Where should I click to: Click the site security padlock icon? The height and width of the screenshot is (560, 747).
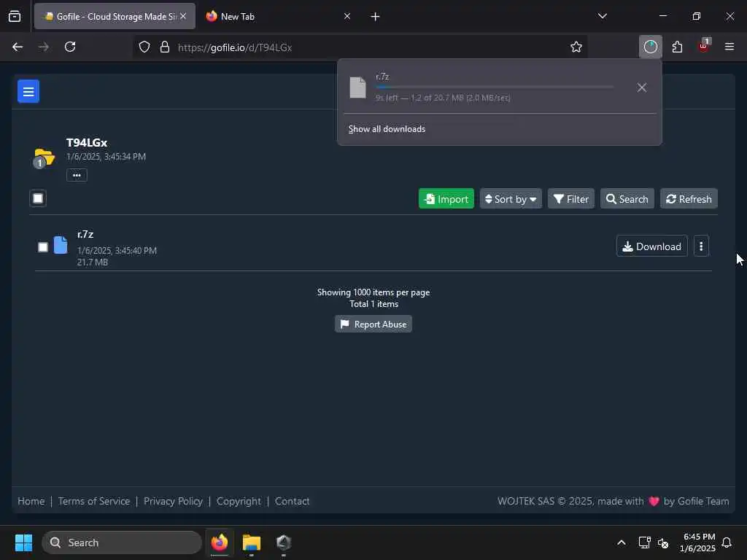coord(165,47)
